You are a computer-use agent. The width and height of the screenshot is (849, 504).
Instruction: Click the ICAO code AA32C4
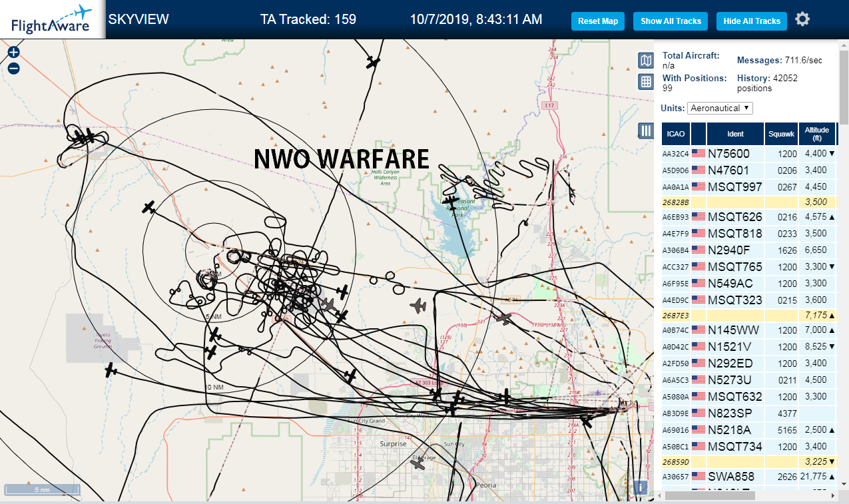[676, 154]
